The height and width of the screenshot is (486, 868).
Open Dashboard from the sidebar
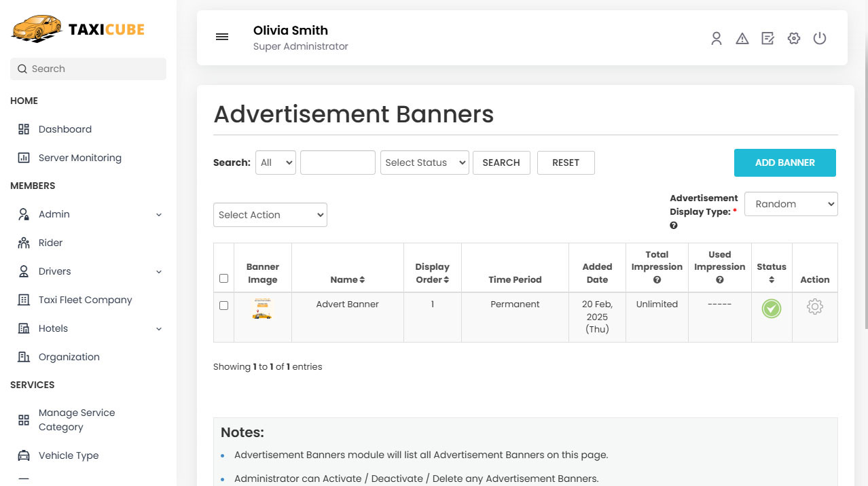(65, 129)
